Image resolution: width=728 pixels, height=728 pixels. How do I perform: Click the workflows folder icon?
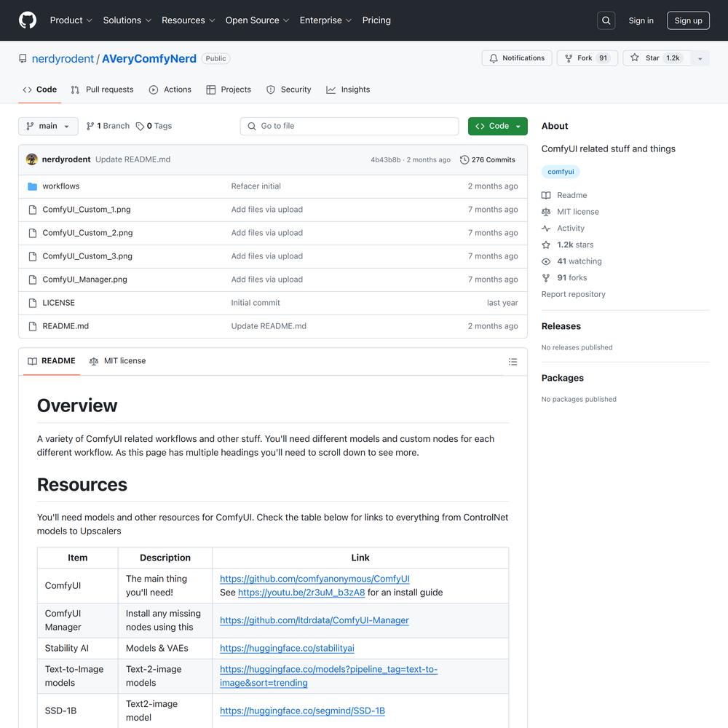(33, 186)
